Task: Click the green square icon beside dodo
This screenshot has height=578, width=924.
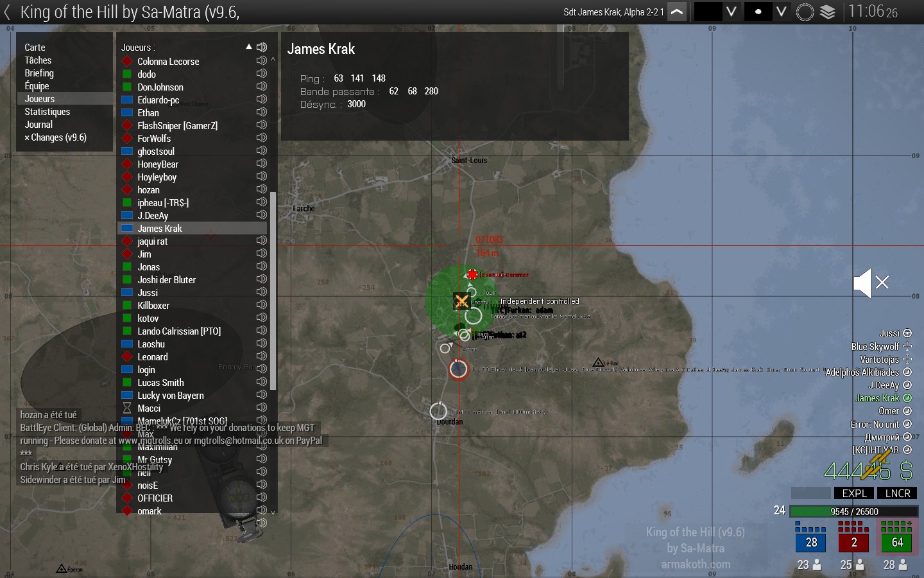Action: pyautogui.click(x=127, y=74)
